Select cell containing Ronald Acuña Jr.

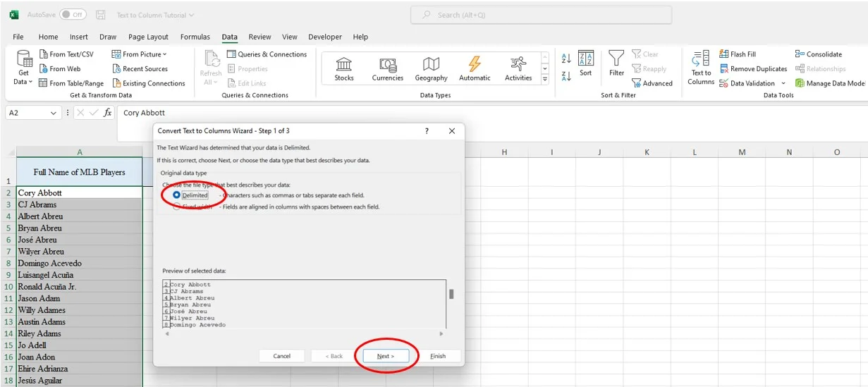(x=80, y=286)
